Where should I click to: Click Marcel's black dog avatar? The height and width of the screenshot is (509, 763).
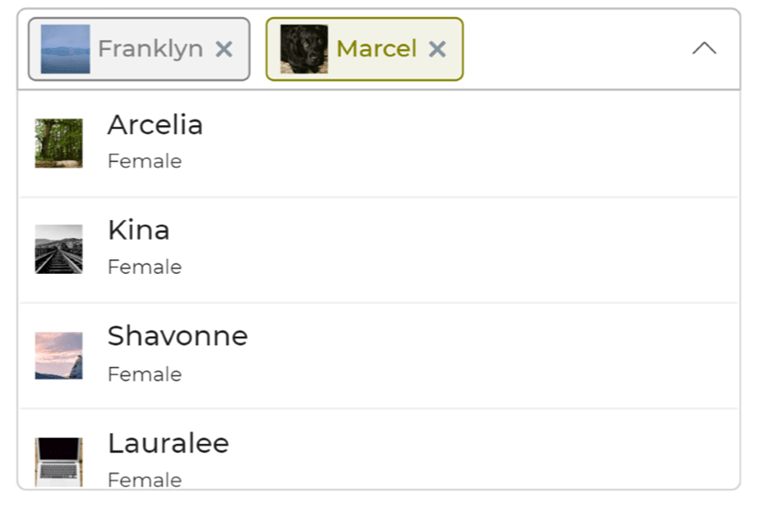tap(304, 49)
